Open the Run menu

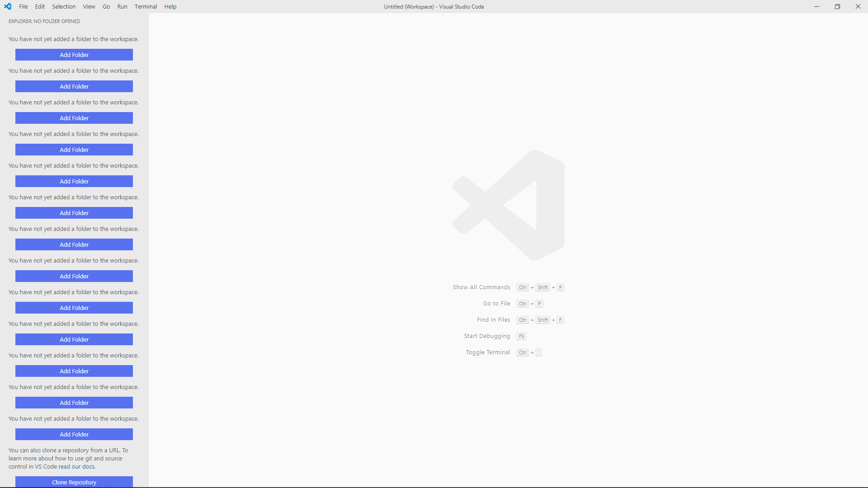(122, 6)
